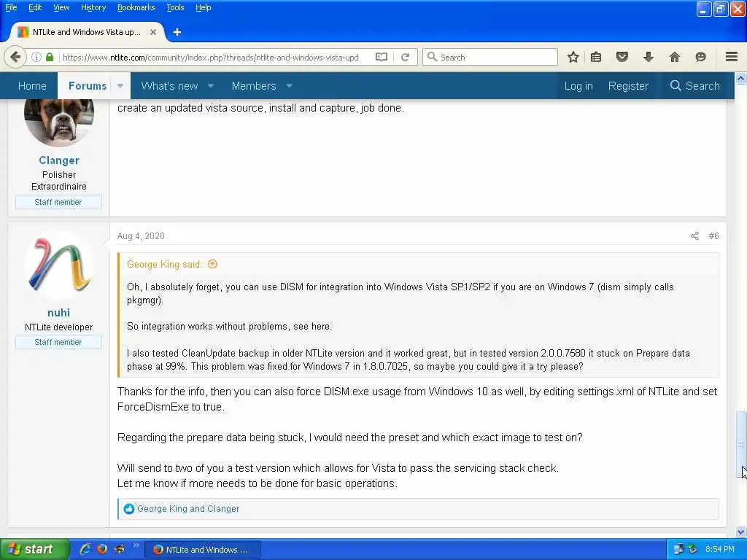Click the URL address field
This screenshot has height=560, width=747.
tap(211, 57)
